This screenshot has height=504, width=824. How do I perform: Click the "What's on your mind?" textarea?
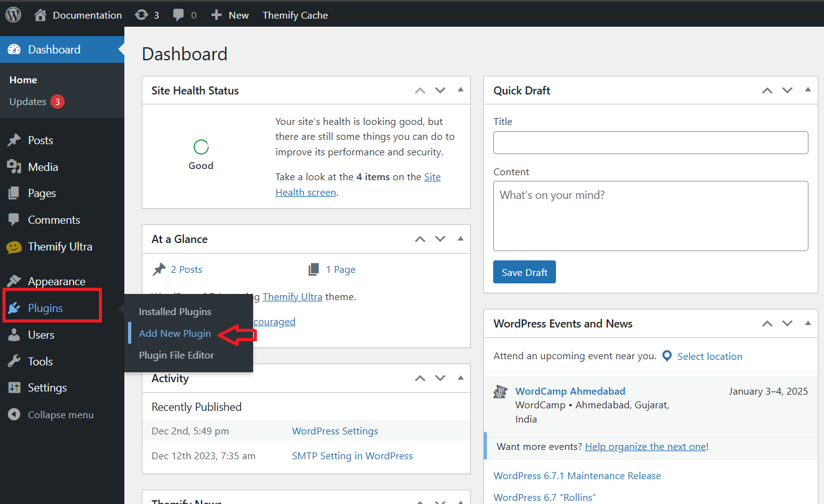click(650, 216)
